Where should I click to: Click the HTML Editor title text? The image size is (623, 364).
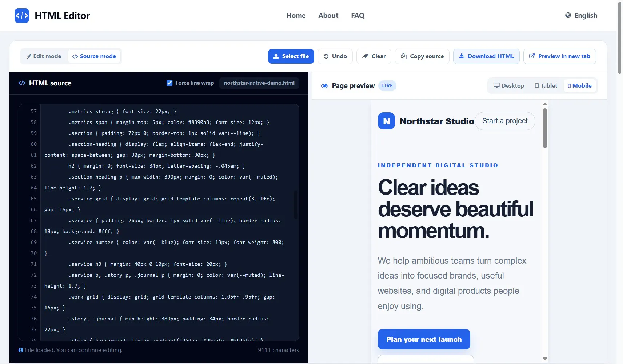(62, 16)
